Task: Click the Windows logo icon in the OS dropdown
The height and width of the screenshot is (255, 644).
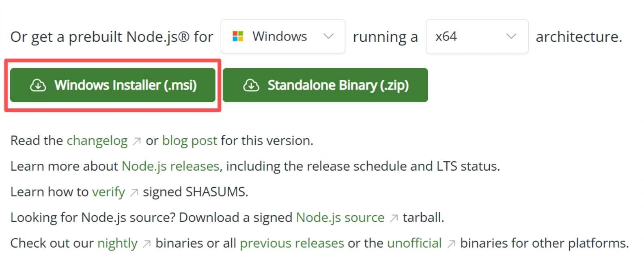Action: coord(237,36)
